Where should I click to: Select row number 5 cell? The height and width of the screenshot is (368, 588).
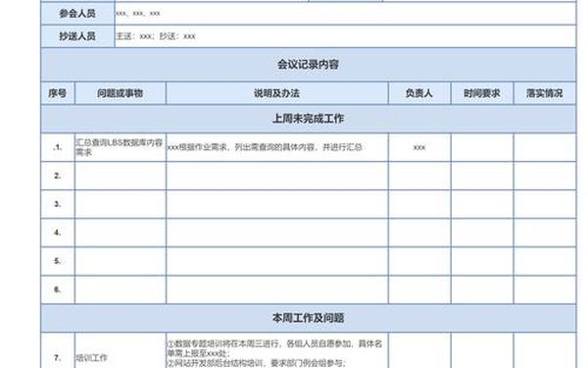tap(58, 261)
